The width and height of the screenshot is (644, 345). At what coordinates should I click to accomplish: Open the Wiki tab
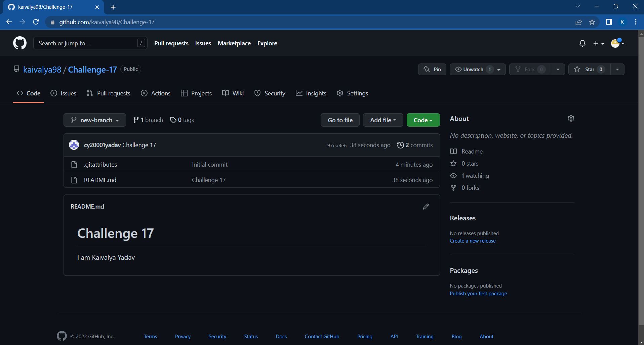[233, 93]
